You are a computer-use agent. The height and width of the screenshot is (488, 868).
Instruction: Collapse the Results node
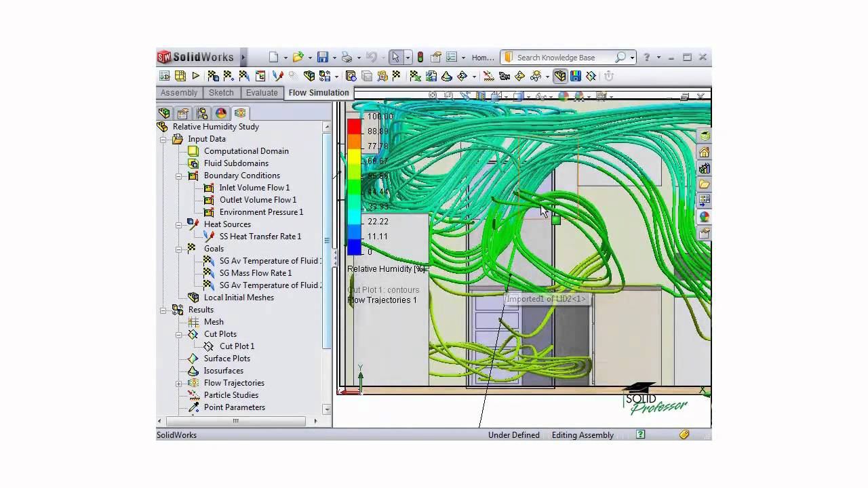(x=163, y=310)
